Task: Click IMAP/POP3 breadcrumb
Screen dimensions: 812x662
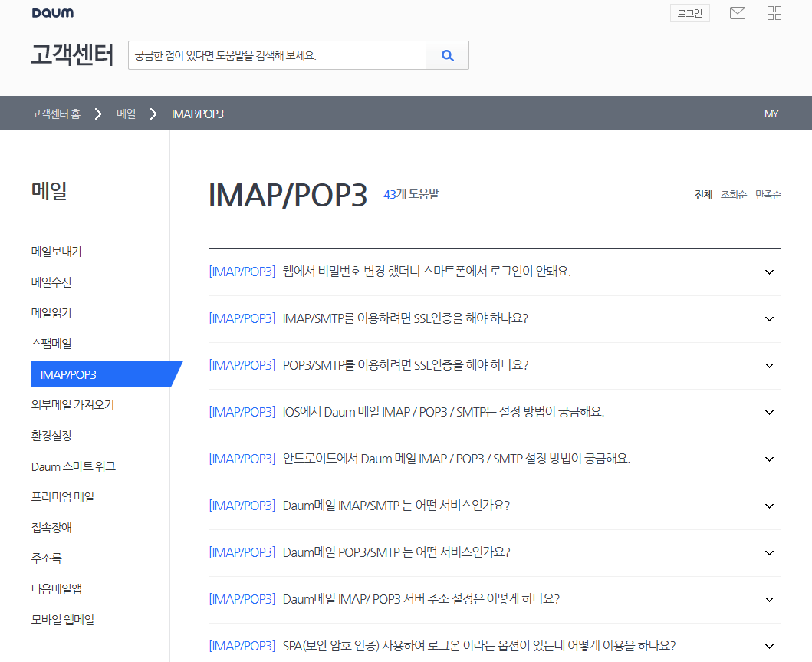Action: [198, 114]
